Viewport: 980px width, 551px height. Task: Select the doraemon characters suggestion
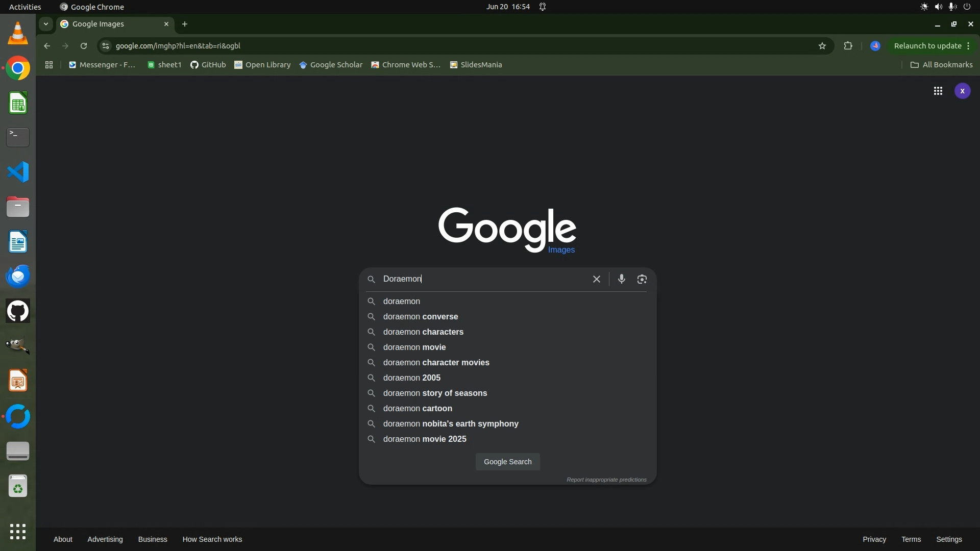(x=423, y=332)
